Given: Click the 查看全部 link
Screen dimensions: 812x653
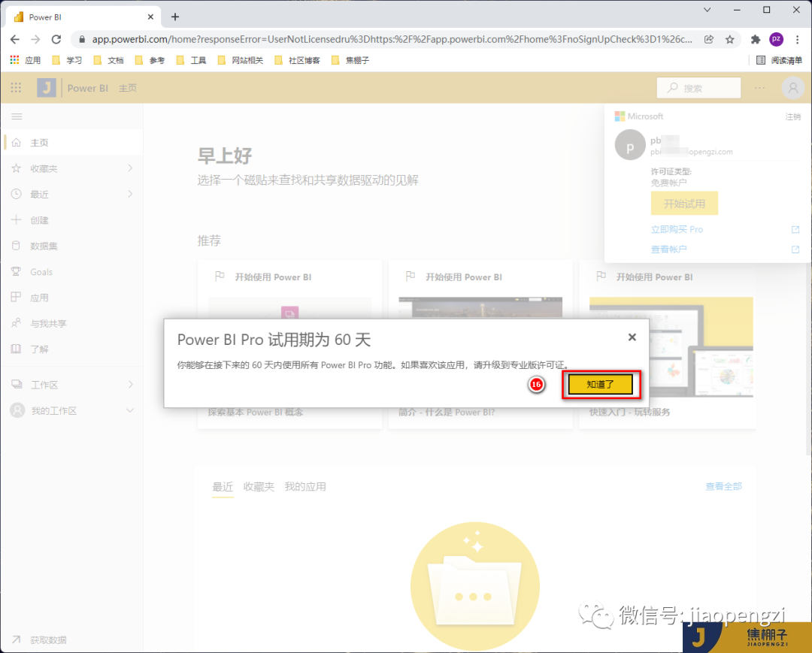Looking at the screenshot, I should [723, 486].
